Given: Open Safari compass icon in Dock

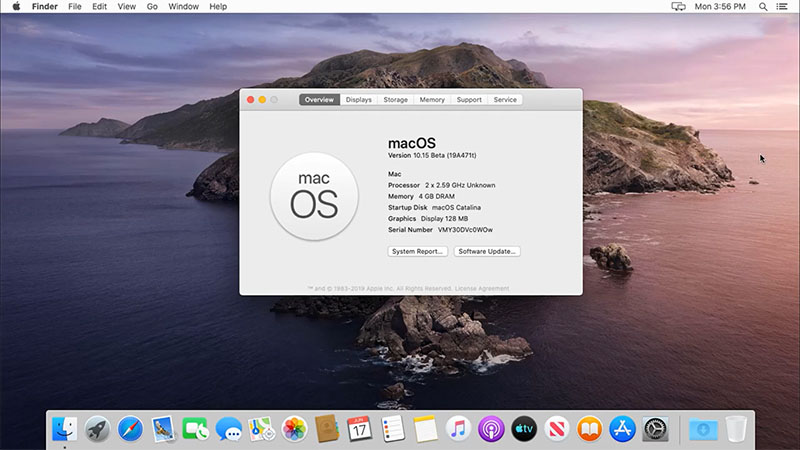Looking at the screenshot, I should coord(130,429).
